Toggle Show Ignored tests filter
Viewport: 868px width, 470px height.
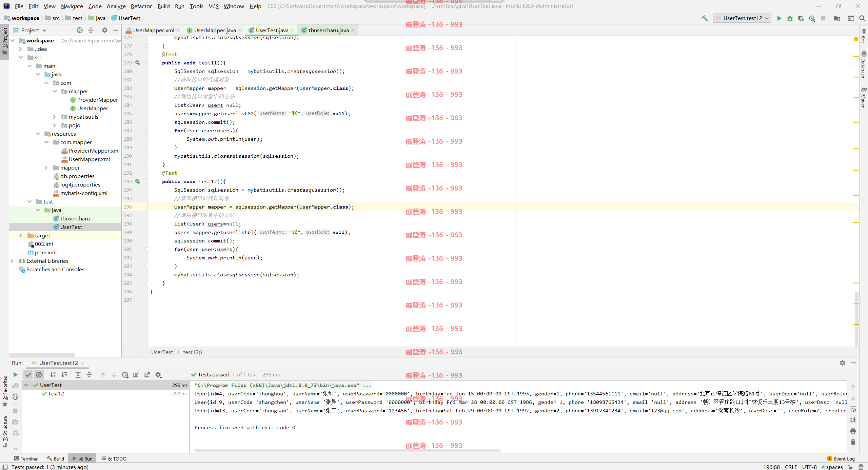[39, 375]
